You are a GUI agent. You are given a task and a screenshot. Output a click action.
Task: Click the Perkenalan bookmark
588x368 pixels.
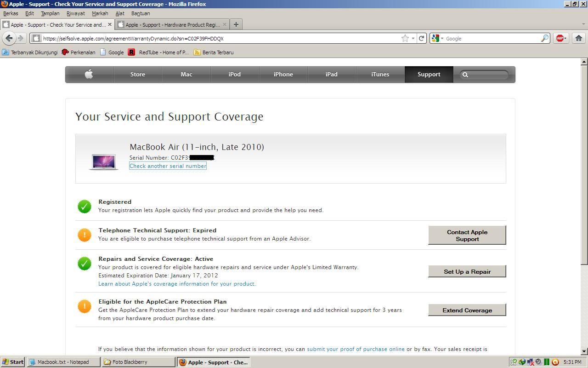click(79, 52)
